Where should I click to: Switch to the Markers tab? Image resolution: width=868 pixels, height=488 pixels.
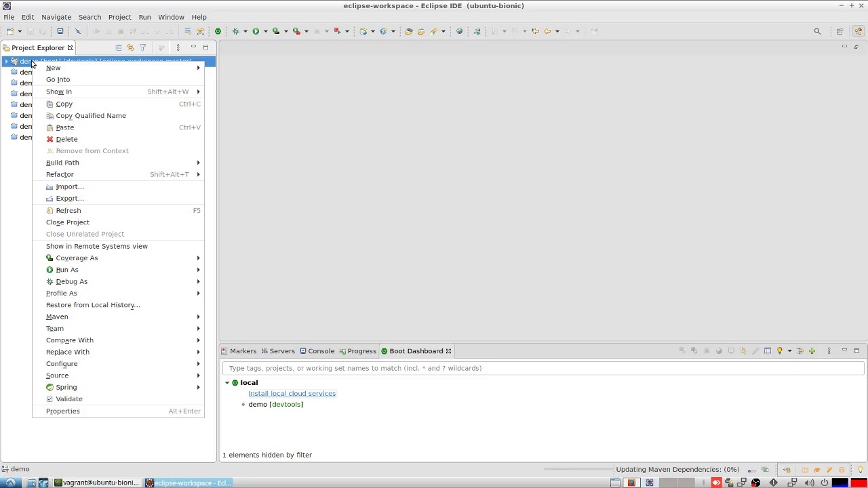(x=239, y=351)
